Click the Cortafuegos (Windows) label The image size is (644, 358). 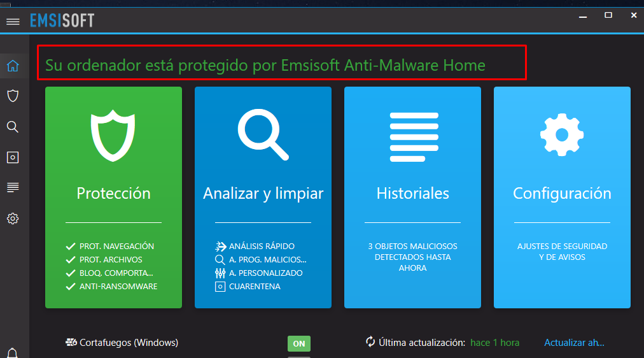[129, 342]
